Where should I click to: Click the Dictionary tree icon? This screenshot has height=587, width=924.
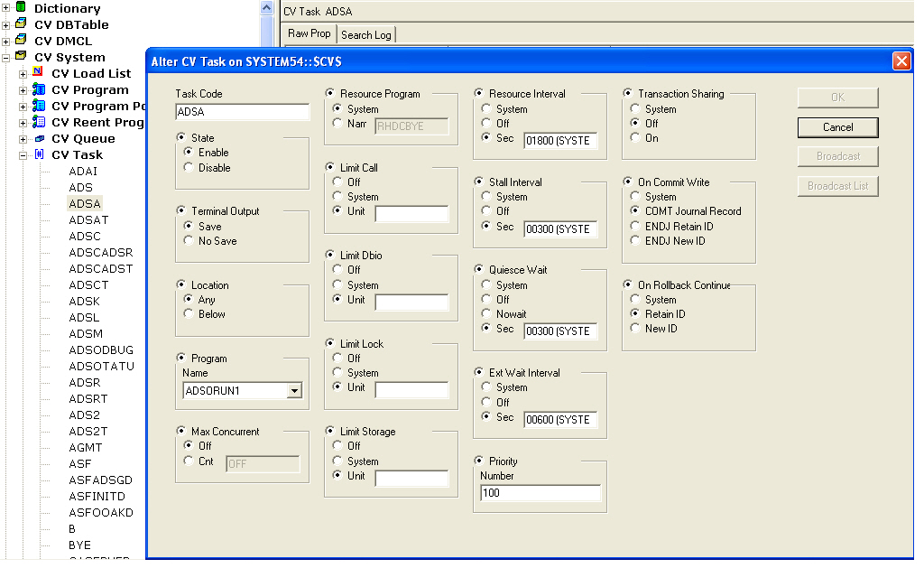click(21, 7)
